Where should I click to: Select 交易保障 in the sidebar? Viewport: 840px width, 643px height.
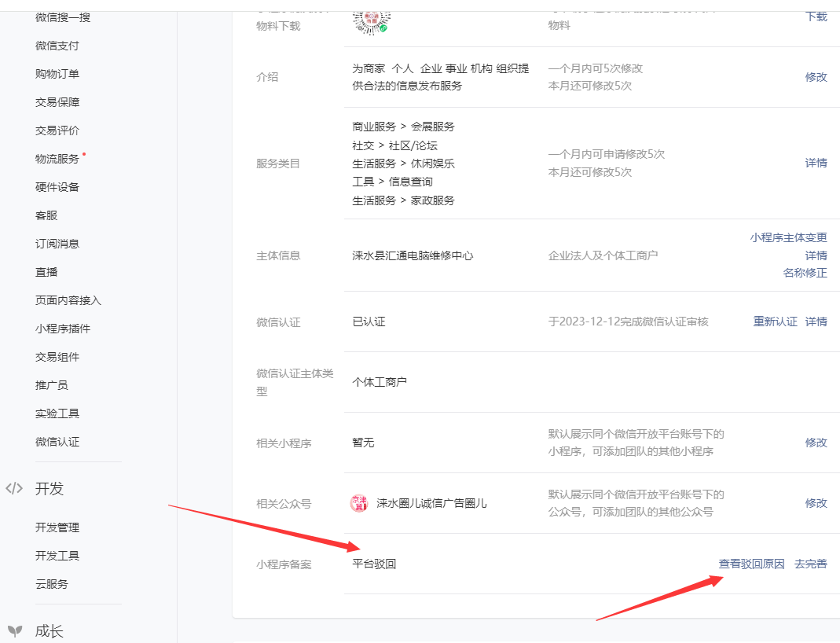point(57,102)
